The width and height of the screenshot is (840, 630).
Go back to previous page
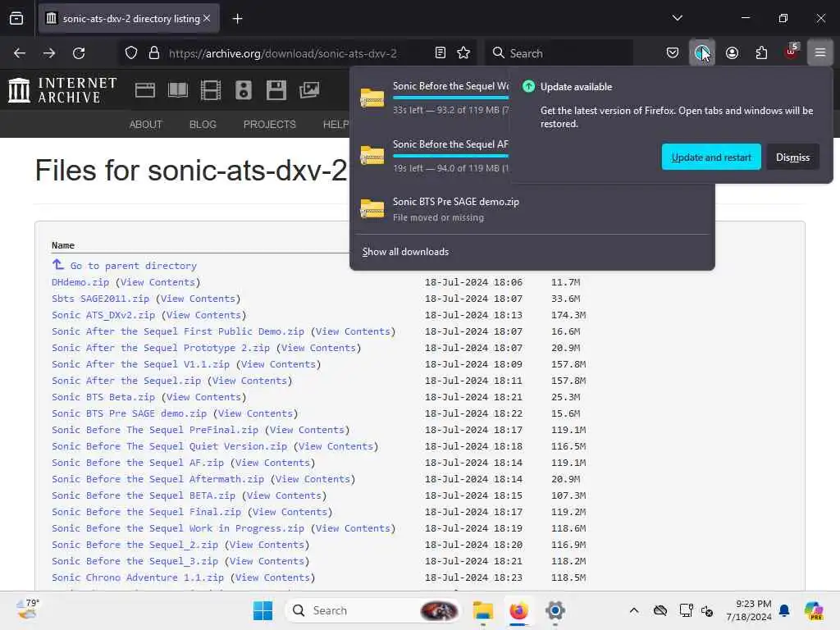20,53
